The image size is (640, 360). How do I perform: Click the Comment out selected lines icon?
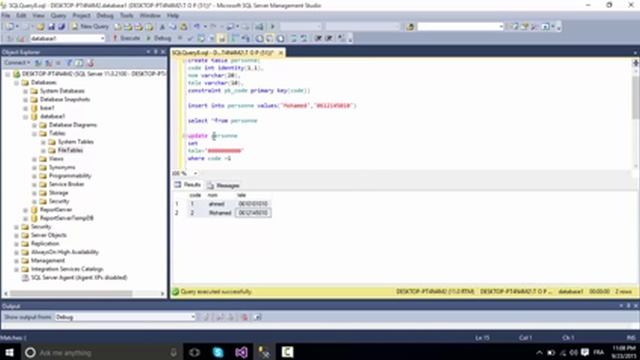click(293, 38)
